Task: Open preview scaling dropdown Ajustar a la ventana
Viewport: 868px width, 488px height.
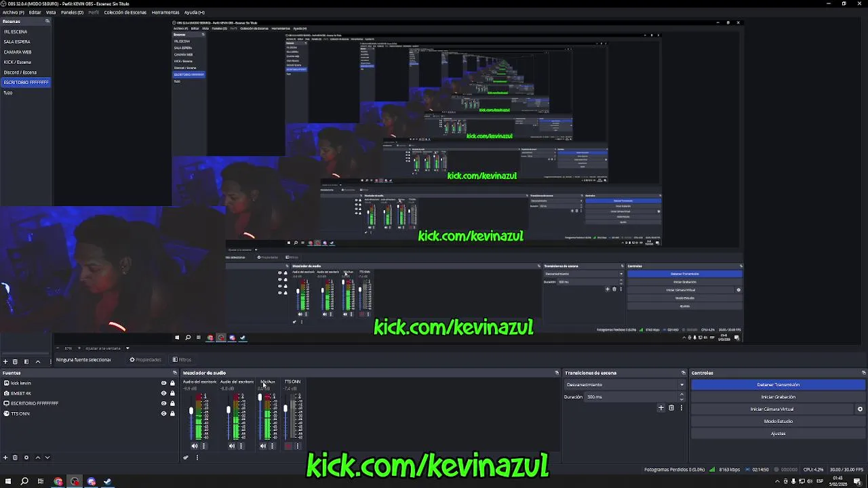Action: pos(107,348)
